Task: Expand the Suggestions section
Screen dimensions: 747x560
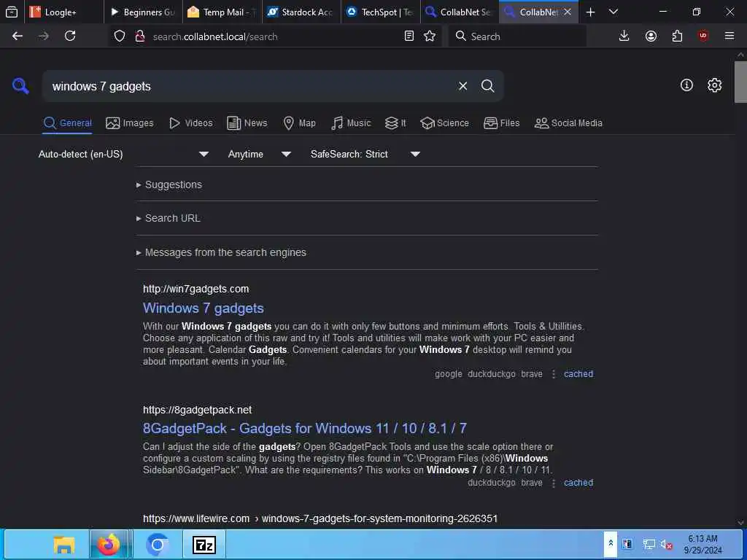Action: click(169, 184)
